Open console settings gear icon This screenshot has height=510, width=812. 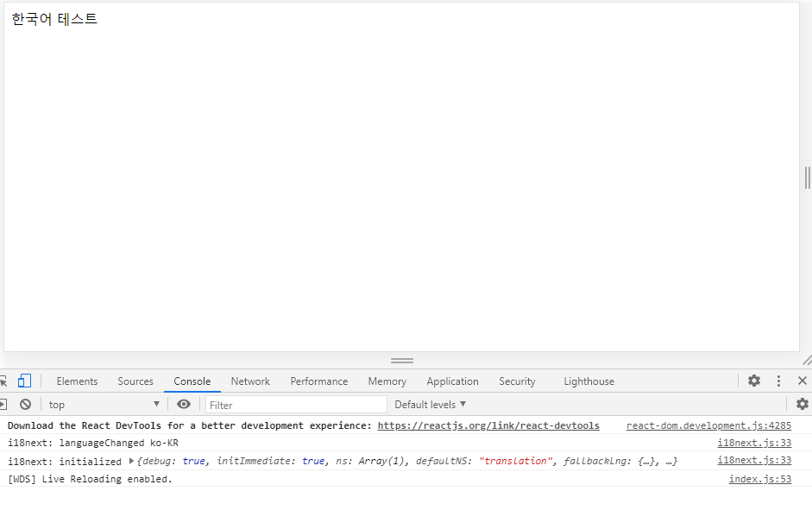tap(803, 404)
